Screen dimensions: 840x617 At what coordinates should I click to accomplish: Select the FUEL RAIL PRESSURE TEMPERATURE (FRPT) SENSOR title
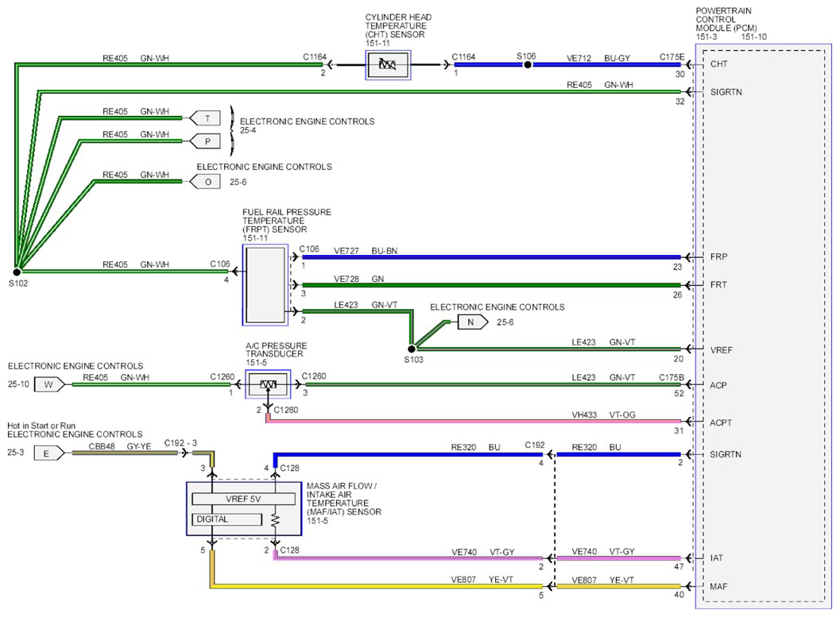click(287, 221)
